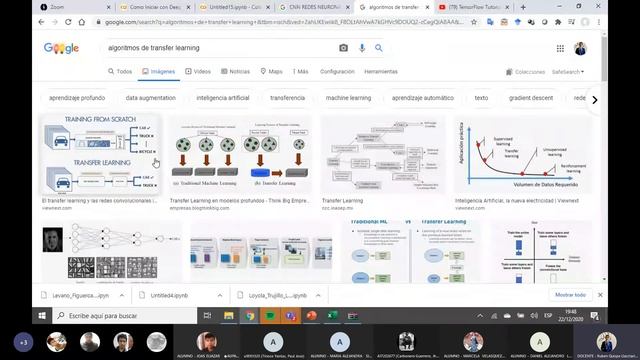Click the Windows taskbar search box
The width and height of the screenshot is (640, 360).
click(124, 316)
